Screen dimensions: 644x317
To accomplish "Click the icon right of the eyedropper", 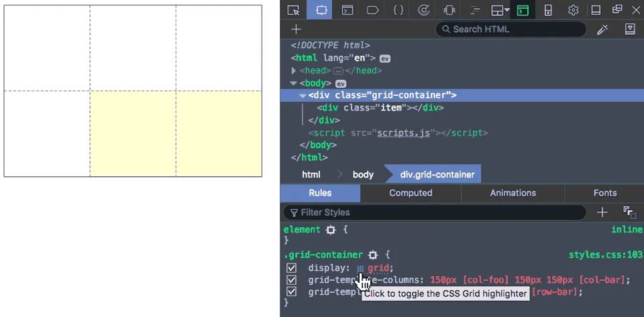I will tap(630, 29).
